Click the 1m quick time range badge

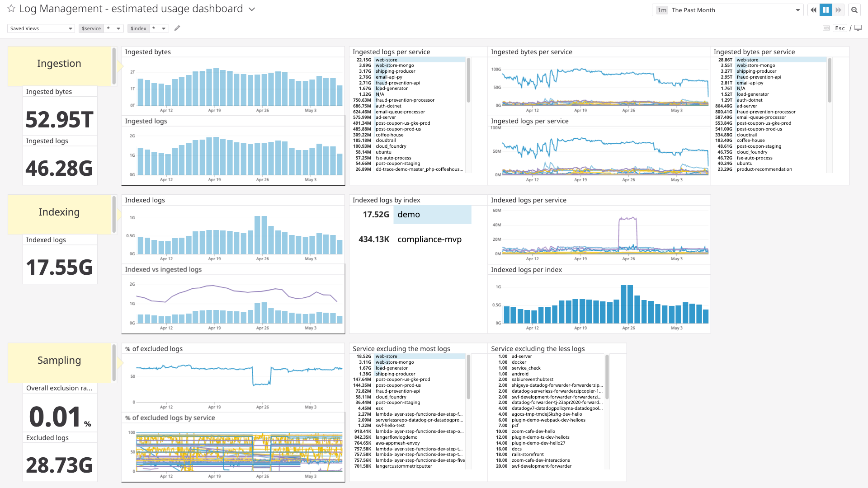pos(661,9)
